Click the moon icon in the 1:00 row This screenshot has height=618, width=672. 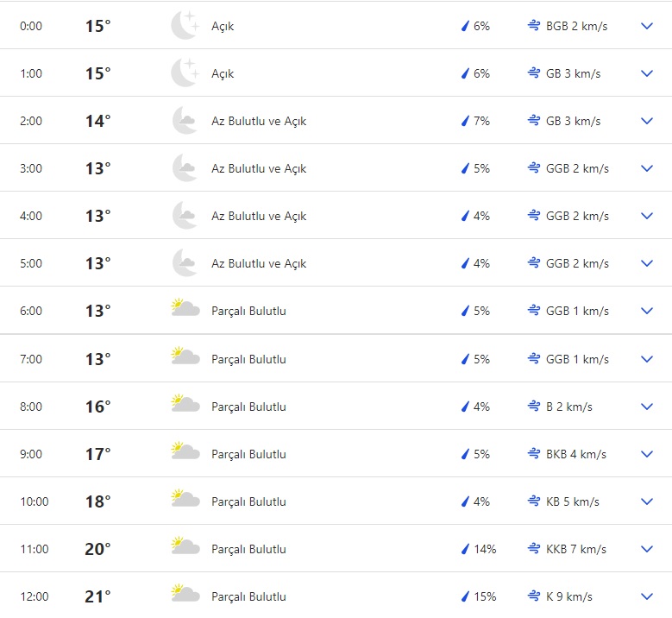[x=185, y=73]
